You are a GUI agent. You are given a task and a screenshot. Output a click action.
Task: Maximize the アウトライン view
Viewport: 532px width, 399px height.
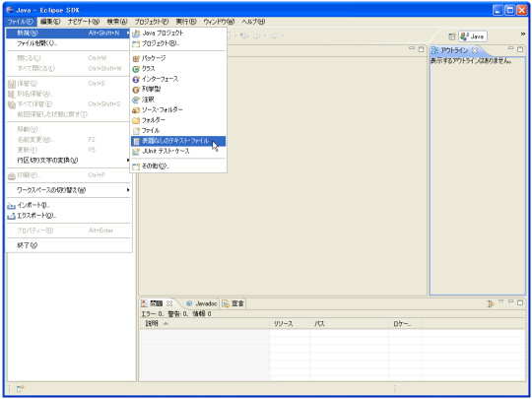click(x=520, y=49)
